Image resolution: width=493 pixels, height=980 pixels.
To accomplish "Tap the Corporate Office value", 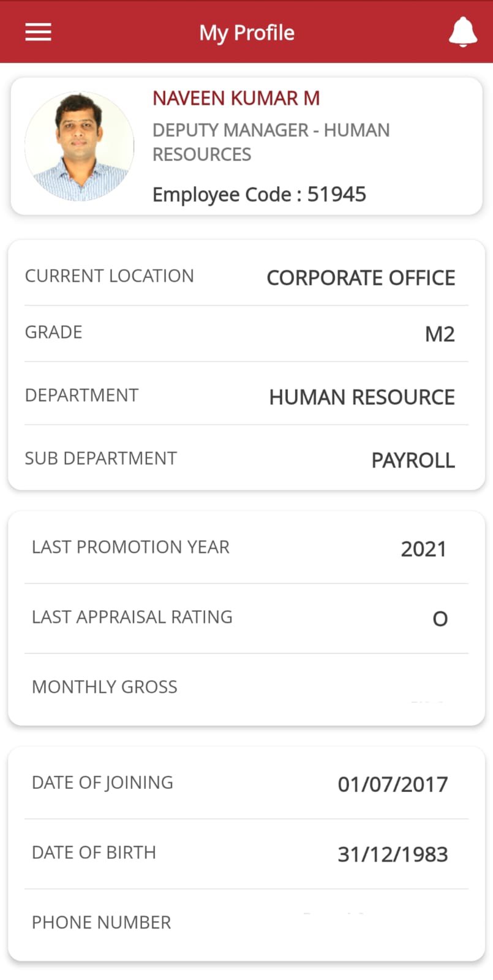I will [x=361, y=277].
